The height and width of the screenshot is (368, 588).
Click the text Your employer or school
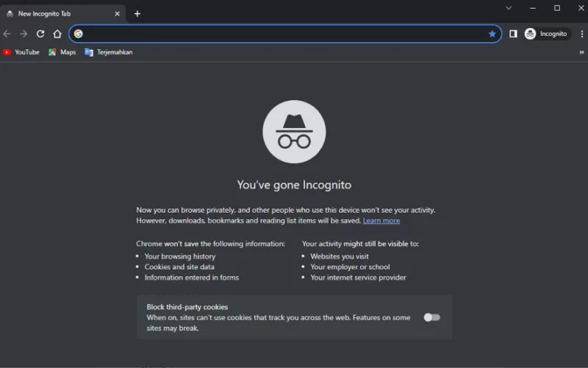tap(350, 267)
